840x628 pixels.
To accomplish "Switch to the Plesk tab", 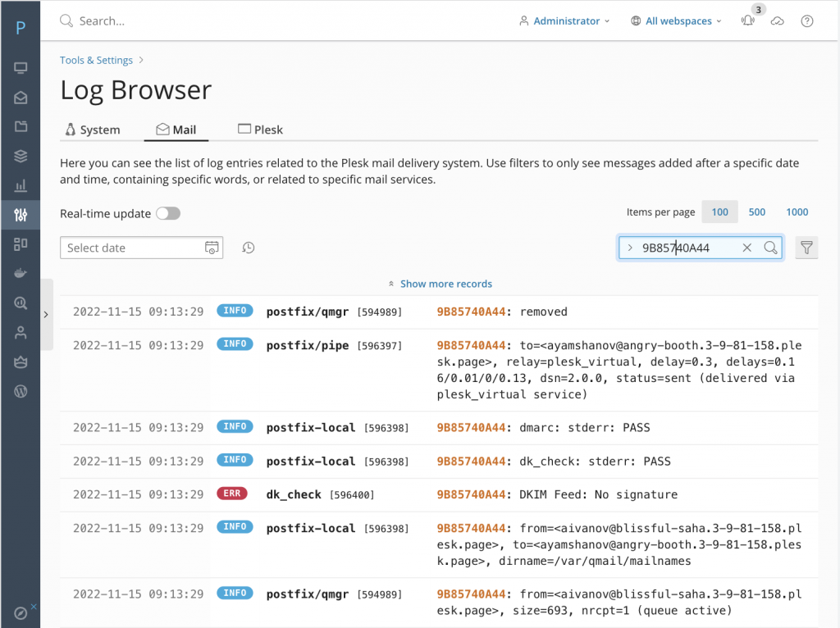I will [260, 130].
